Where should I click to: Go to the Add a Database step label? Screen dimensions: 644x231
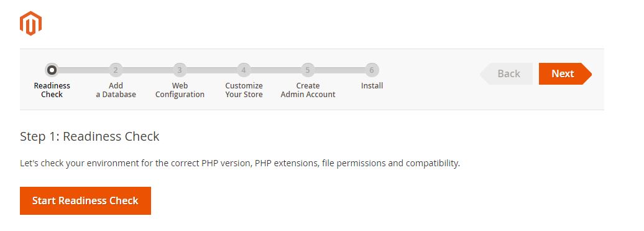pyautogui.click(x=116, y=90)
